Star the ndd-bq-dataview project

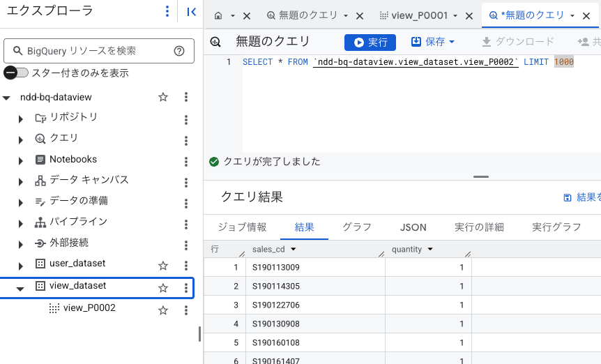(x=163, y=97)
